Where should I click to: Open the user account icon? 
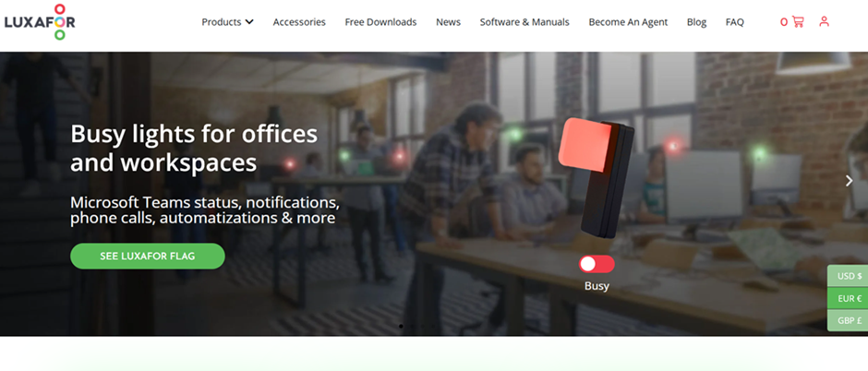[824, 21]
